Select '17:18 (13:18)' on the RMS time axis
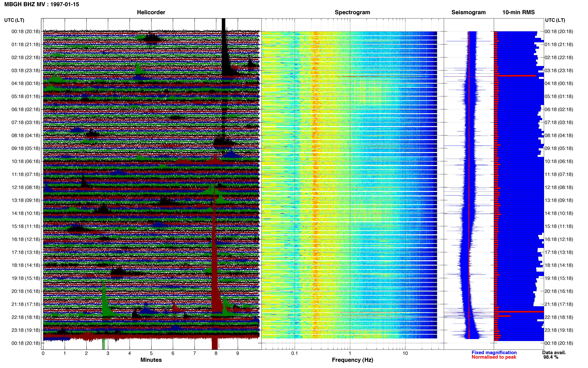588x368 pixels. click(559, 252)
